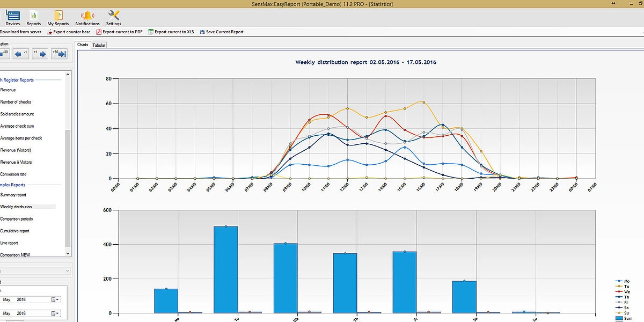Step back one period with -1 arrow

tap(21, 54)
